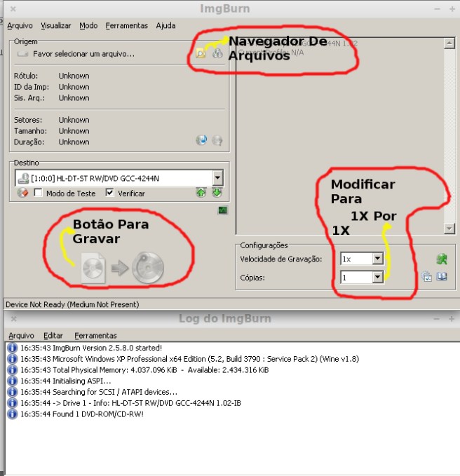This screenshot has height=476, width=460.
Task: Open the Destino drive dropdown
Action: pyautogui.click(x=217, y=178)
